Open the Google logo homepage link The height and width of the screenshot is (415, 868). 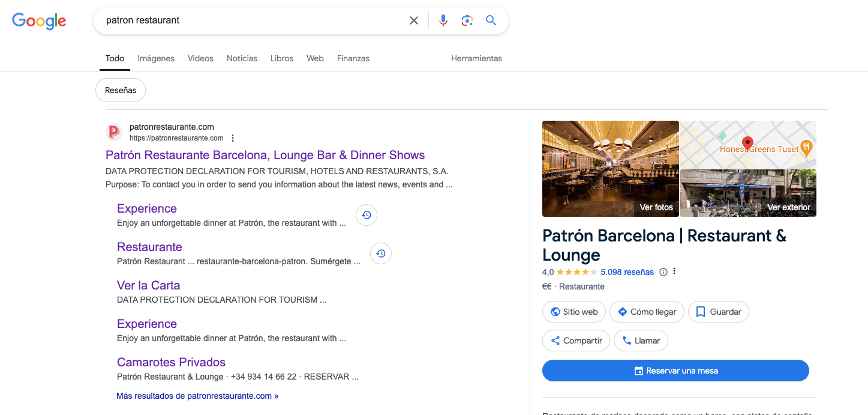click(x=40, y=21)
